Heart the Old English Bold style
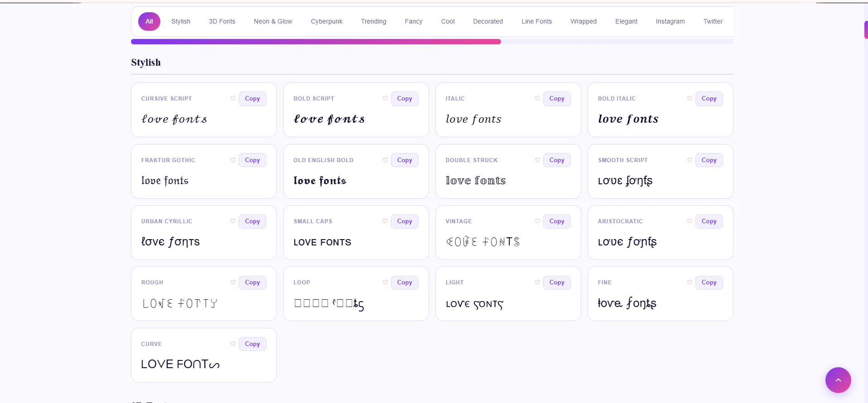The height and width of the screenshot is (403, 868). tap(385, 160)
